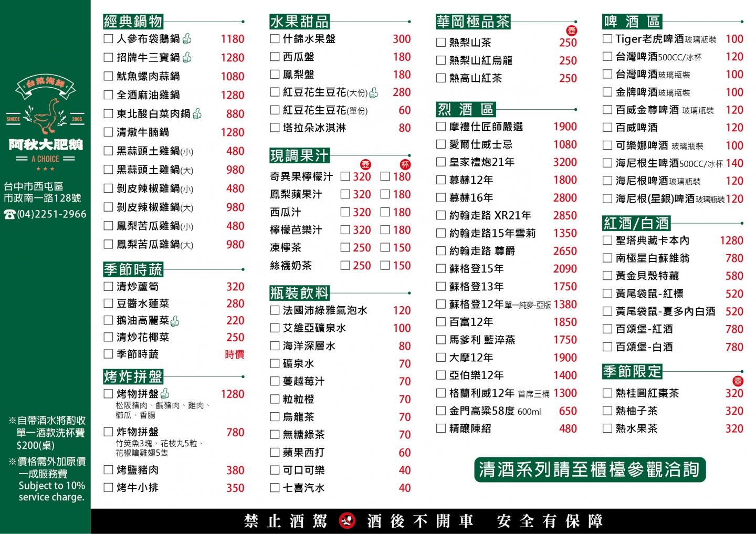Check the box for 可口可樂

(x=275, y=470)
